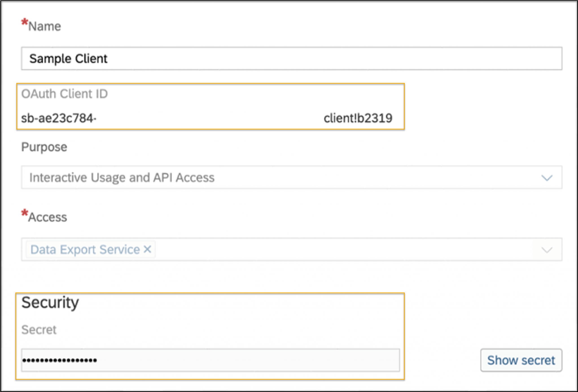Click the required asterisk beside Access
This screenshot has height=392, width=578.
click(x=24, y=212)
